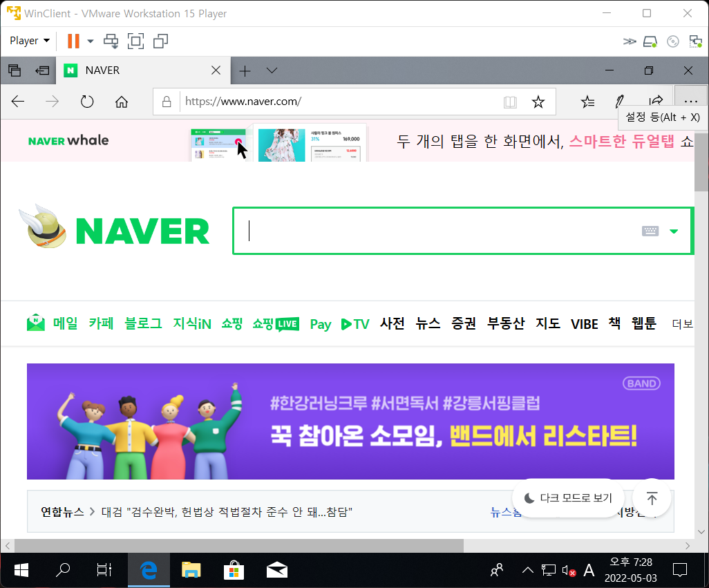Image resolution: width=709 pixels, height=588 pixels.
Task: Show tab previews chevron
Action: (272, 70)
